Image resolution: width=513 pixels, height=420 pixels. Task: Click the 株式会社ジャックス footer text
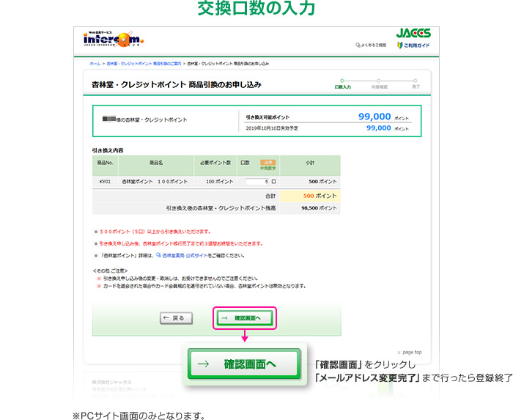pyautogui.click(x=111, y=382)
